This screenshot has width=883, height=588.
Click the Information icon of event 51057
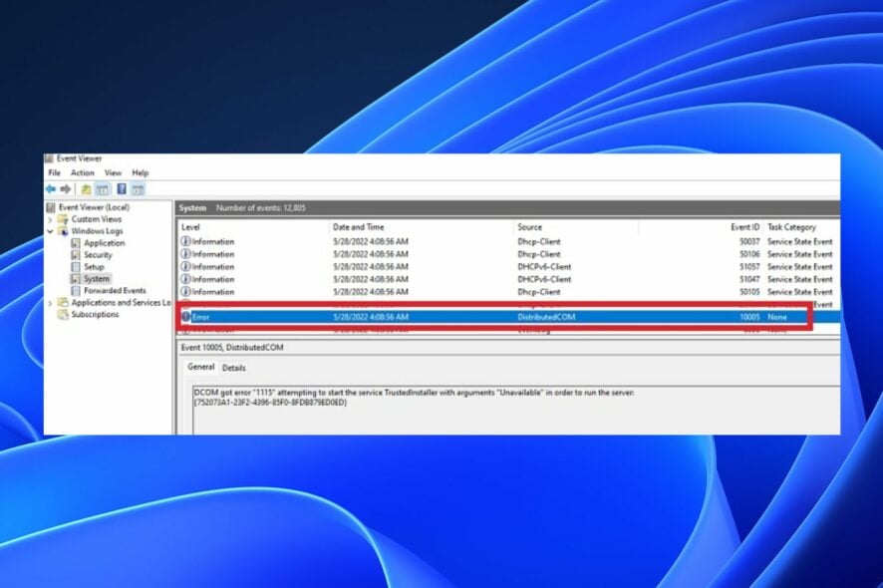click(x=185, y=266)
